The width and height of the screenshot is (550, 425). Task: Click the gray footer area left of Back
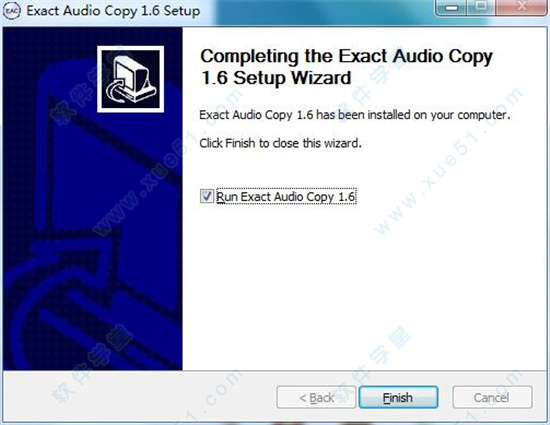tap(140, 397)
